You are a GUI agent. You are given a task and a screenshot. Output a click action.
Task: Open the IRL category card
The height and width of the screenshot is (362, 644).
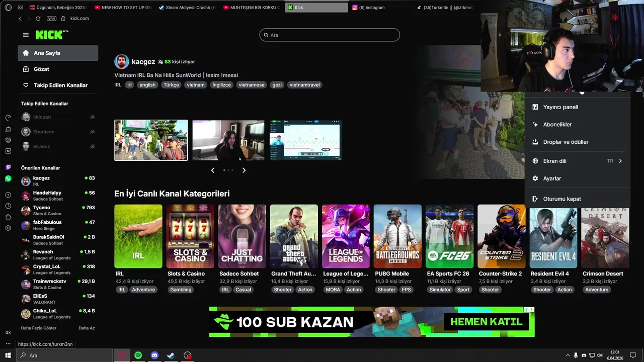138,236
